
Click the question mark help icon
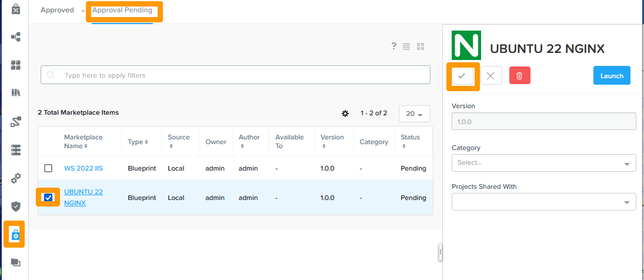394,46
